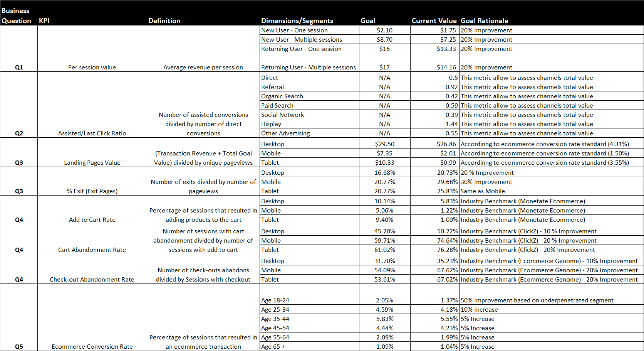Click the Goal Rationale column header
Image resolution: width=644 pixels, height=351 pixels.
(x=484, y=21)
